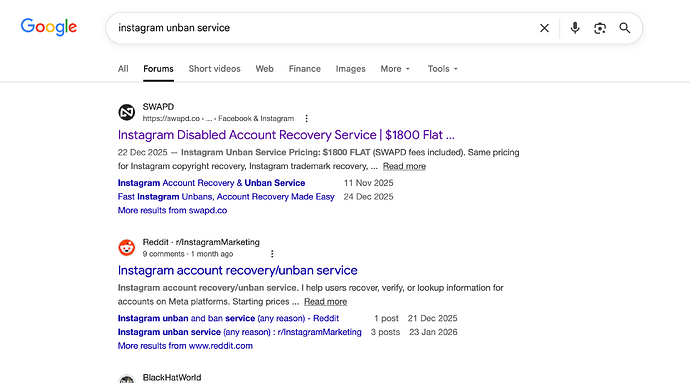
Task: Open 'Instagram account recovery/unban service' Reddit result
Action: (x=237, y=270)
